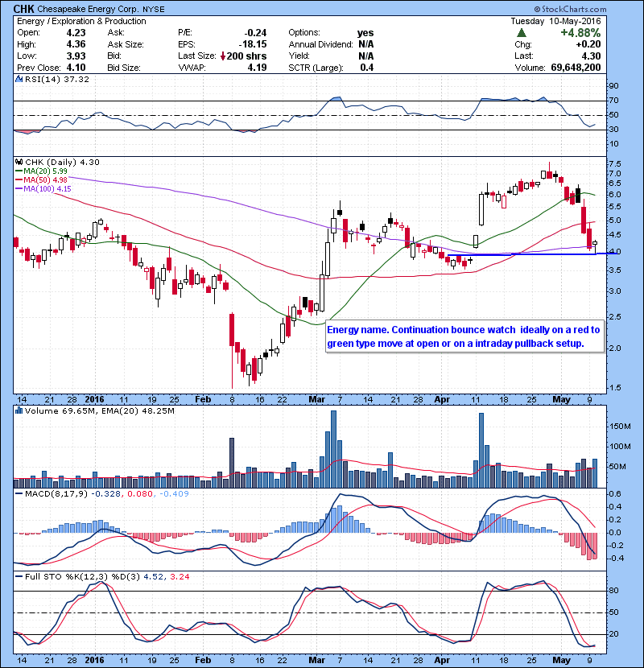Click the stochastic %D value 3.24
644x668 pixels.
[x=180, y=576]
